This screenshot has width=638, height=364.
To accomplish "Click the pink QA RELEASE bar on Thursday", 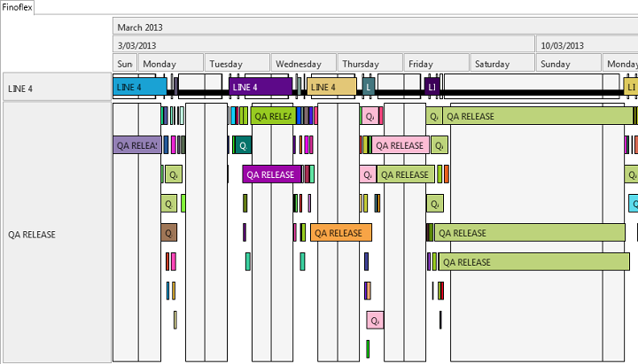I will pos(400,145).
